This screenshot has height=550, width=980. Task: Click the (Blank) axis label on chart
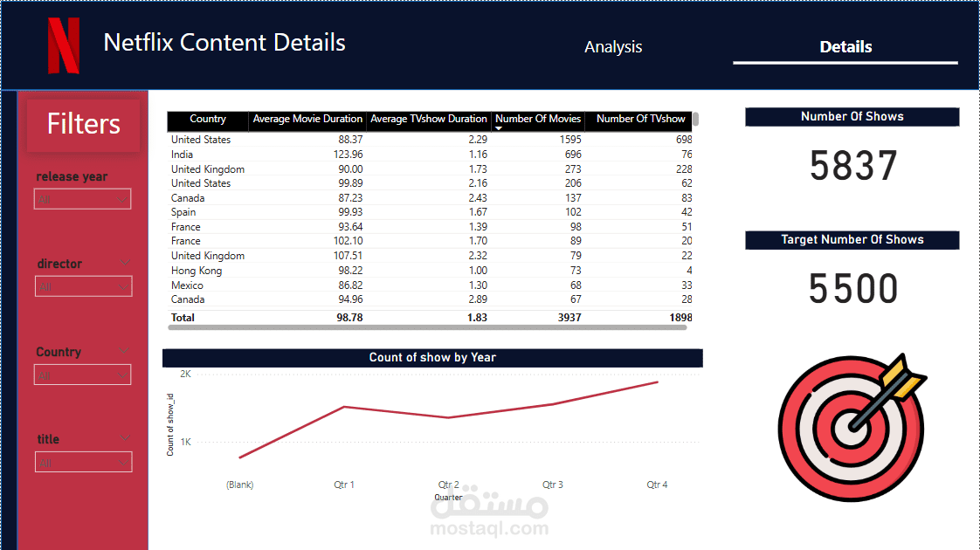point(240,485)
